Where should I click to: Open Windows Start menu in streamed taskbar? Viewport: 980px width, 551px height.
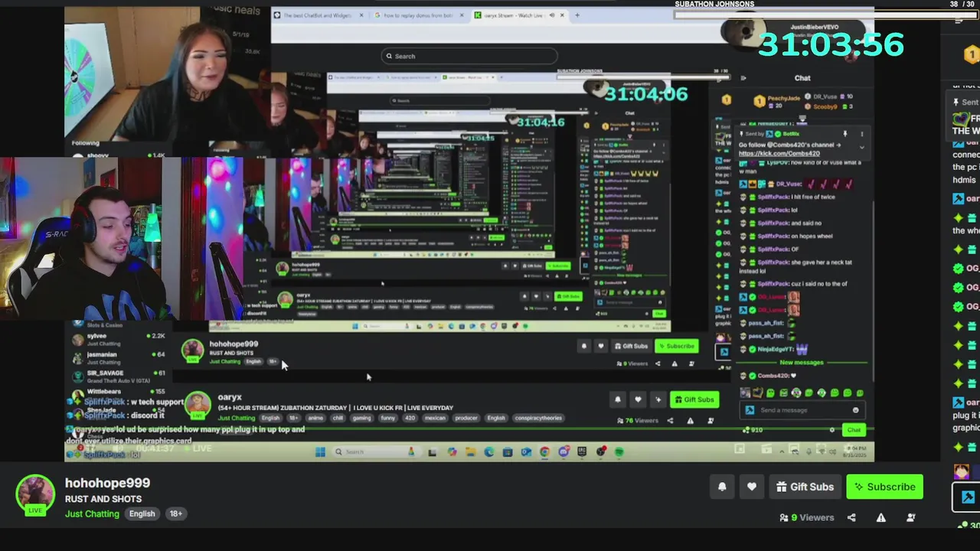(x=319, y=452)
